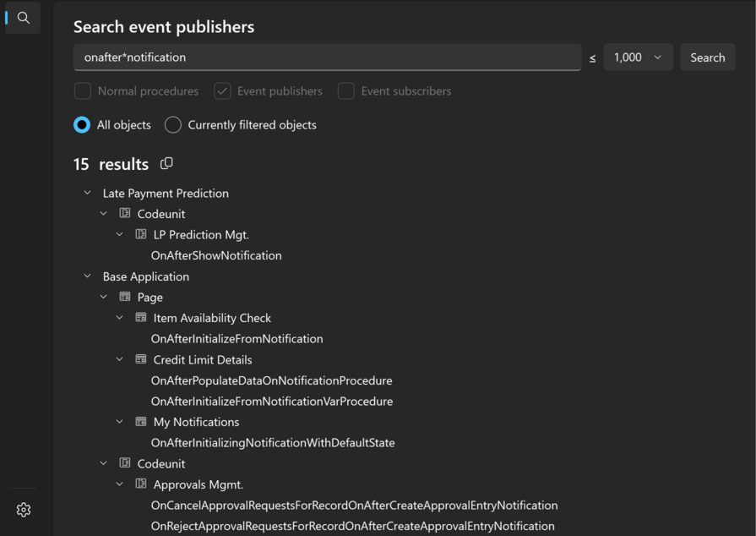Click the Credit Limit Details page icon
Screen dimensions: 756x536
(141, 359)
